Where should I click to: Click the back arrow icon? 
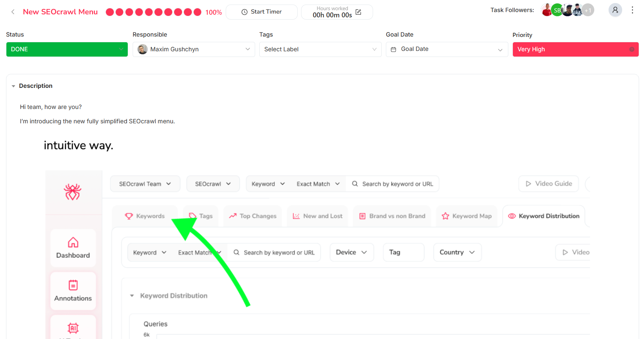pyautogui.click(x=13, y=12)
